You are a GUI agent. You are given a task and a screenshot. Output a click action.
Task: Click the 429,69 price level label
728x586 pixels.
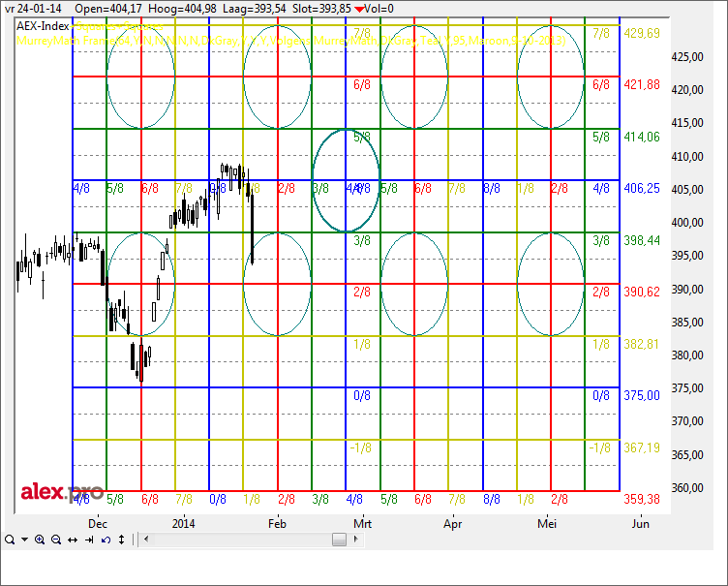(643, 33)
